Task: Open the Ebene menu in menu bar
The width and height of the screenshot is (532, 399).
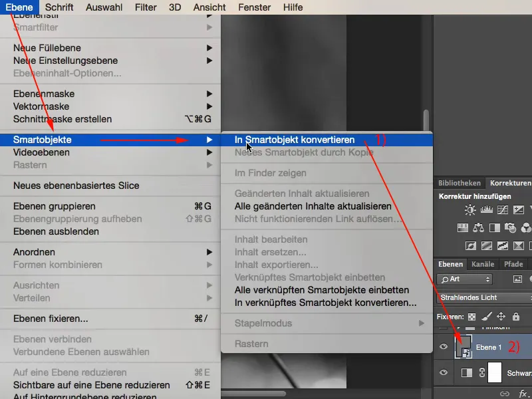Action: [19, 7]
